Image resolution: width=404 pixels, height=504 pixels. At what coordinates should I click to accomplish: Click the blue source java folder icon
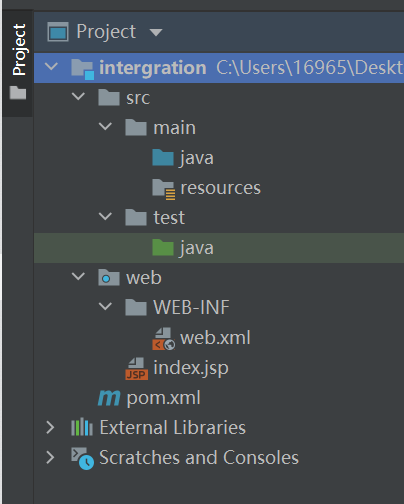pos(163,157)
